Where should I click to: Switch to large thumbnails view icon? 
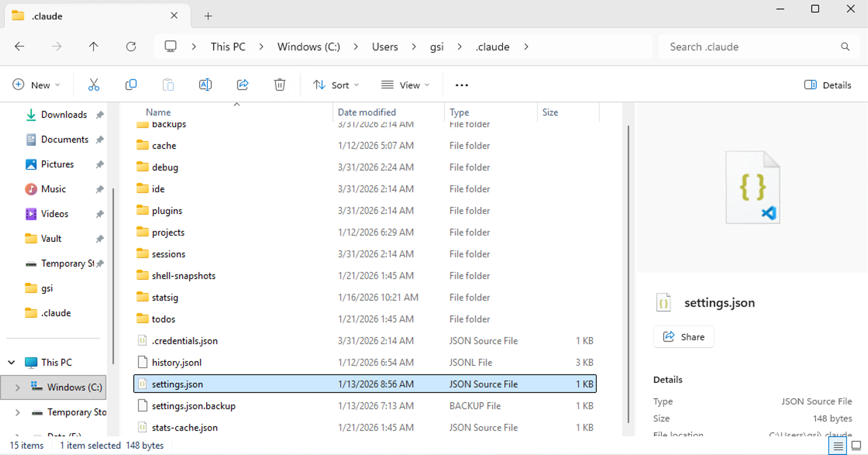coord(856,446)
